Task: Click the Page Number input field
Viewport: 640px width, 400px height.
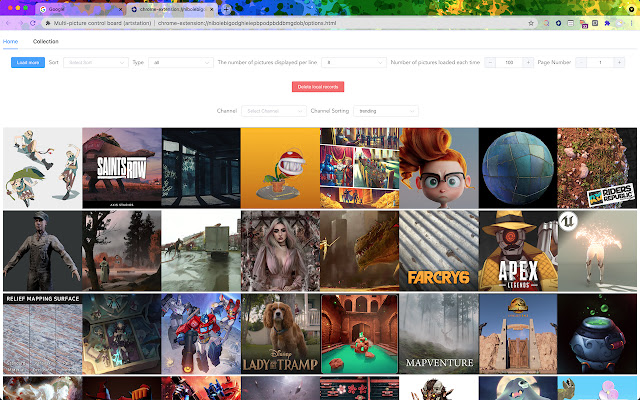Action: 600,62
